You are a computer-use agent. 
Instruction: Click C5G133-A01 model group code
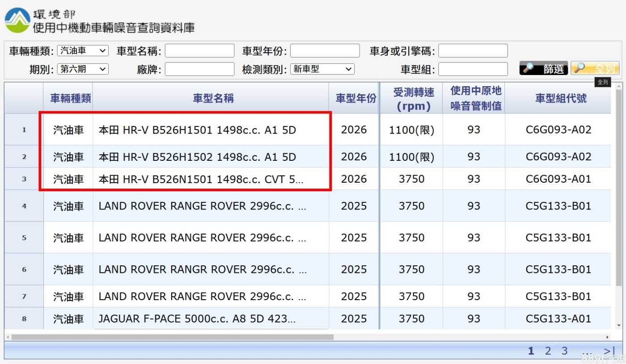[x=558, y=319]
